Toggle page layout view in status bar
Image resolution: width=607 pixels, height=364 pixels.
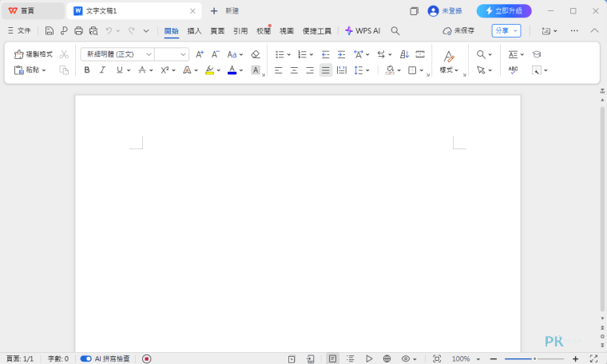[x=332, y=359]
